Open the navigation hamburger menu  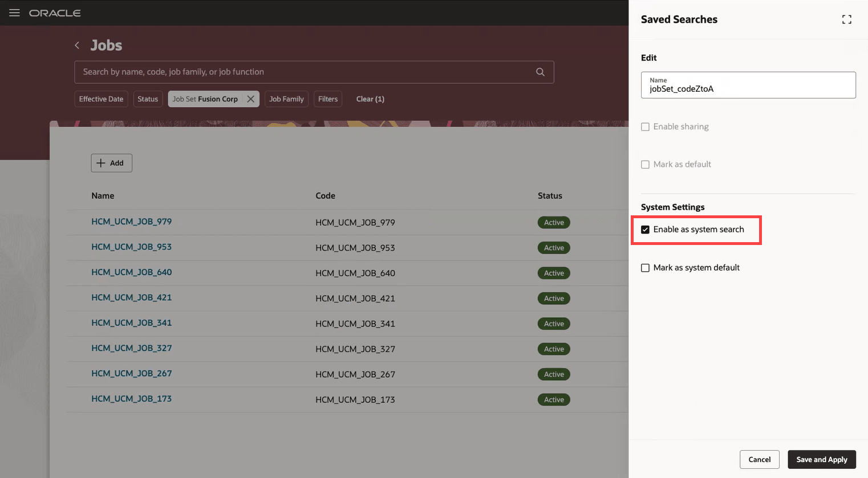click(x=14, y=13)
